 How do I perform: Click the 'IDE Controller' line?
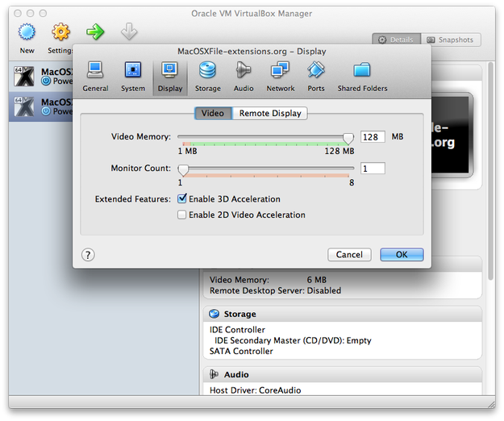237,330
